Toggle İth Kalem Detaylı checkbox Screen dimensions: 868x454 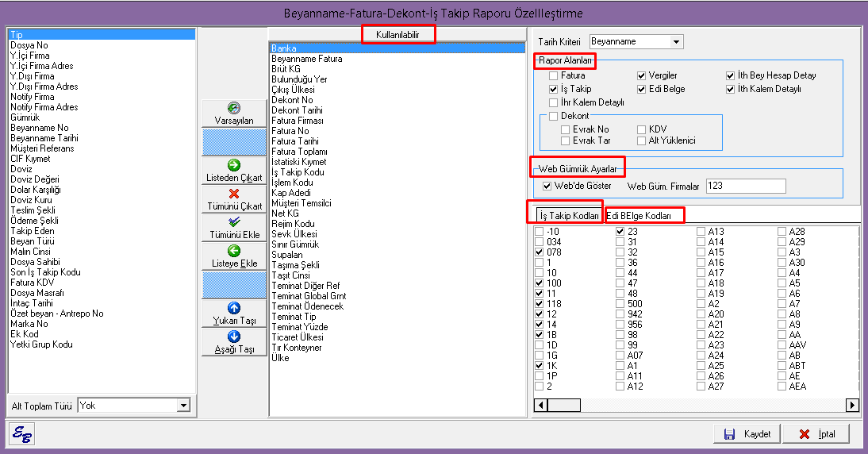(x=731, y=89)
